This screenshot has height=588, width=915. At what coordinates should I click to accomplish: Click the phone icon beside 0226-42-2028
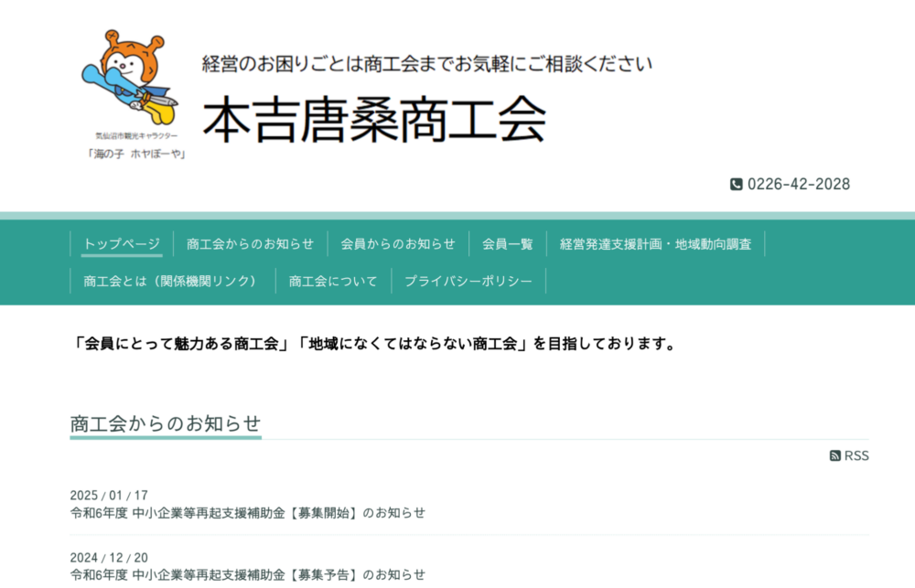tap(737, 185)
